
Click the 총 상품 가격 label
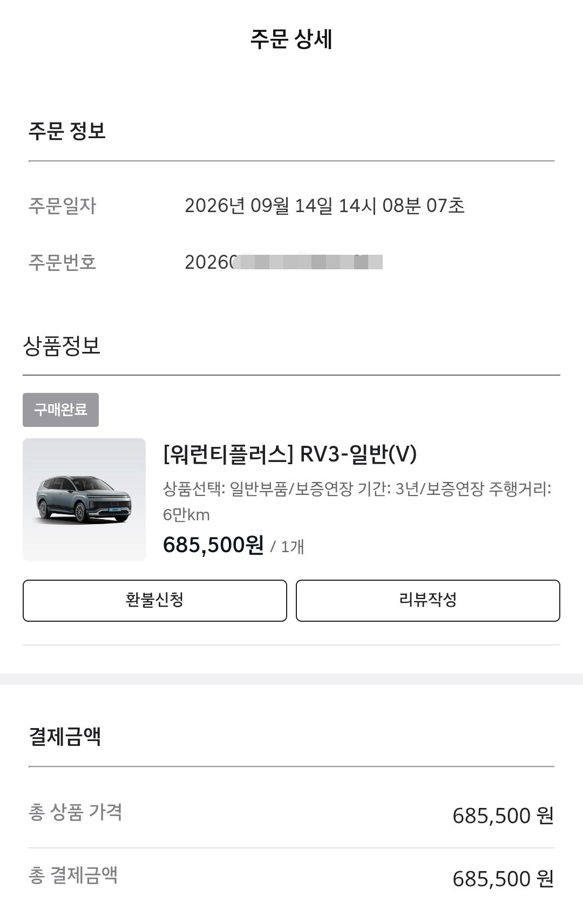pos(75,812)
